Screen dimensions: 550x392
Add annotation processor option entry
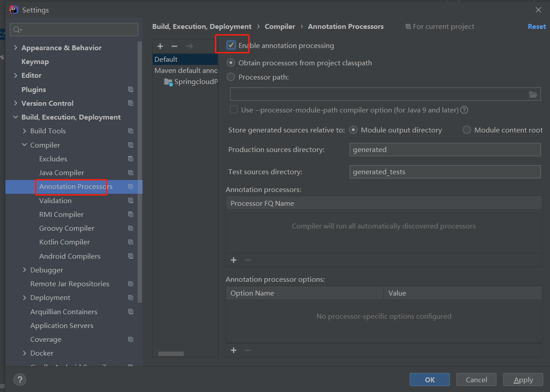pyautogui.click(x=234, y=350)
